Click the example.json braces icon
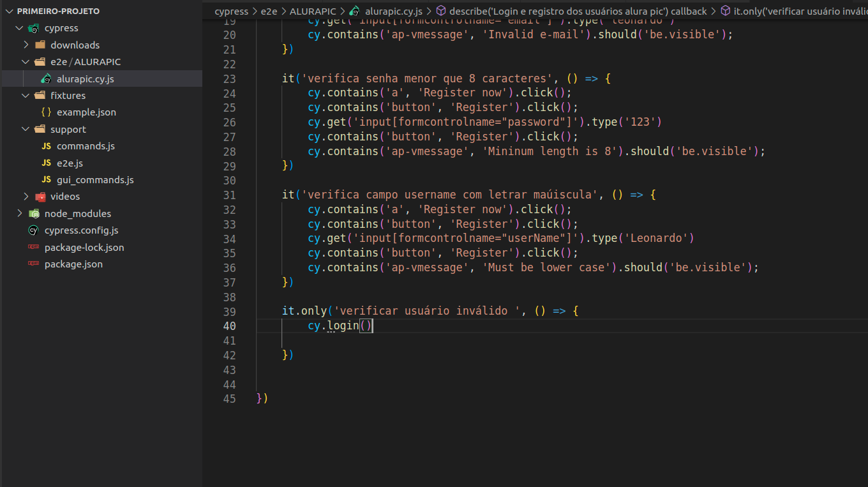This screenshot has height=487, width=868. (46, 112)
